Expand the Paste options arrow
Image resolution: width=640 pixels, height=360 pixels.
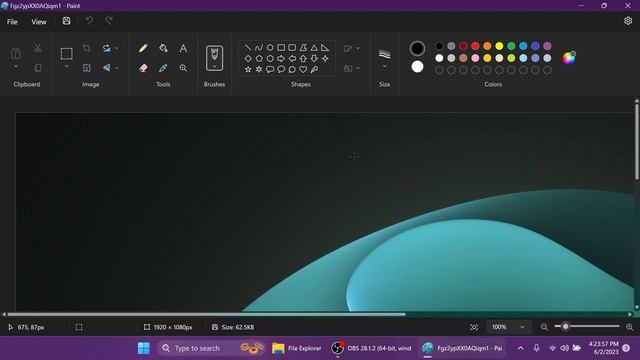pyautogui.click(x=16, y=67)
